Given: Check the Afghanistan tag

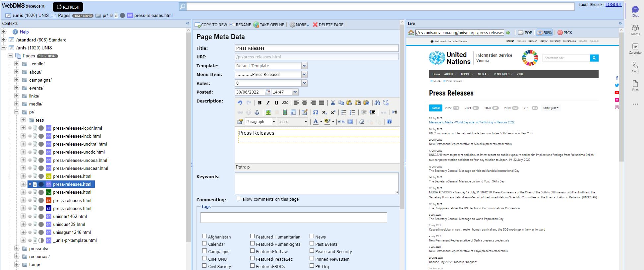Looking at the screenshot, I should [205, 236].
